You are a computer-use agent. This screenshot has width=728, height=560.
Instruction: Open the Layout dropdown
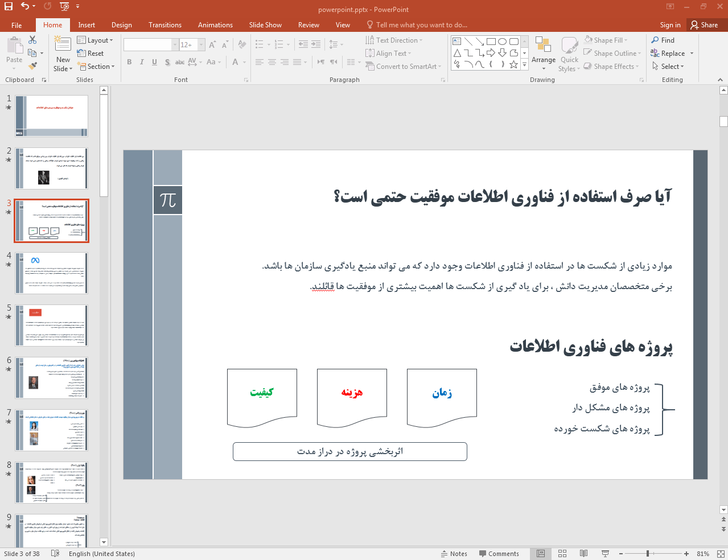coord(95,40)
